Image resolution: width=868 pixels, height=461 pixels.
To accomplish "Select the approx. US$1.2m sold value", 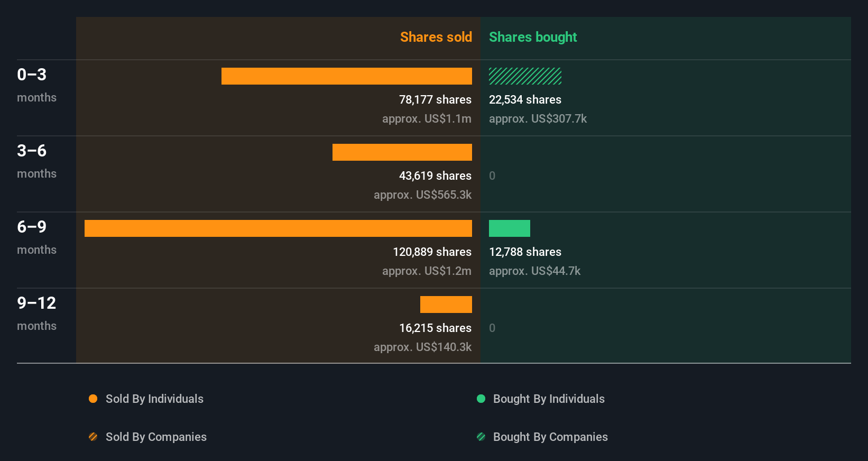I will click(427, 271).
